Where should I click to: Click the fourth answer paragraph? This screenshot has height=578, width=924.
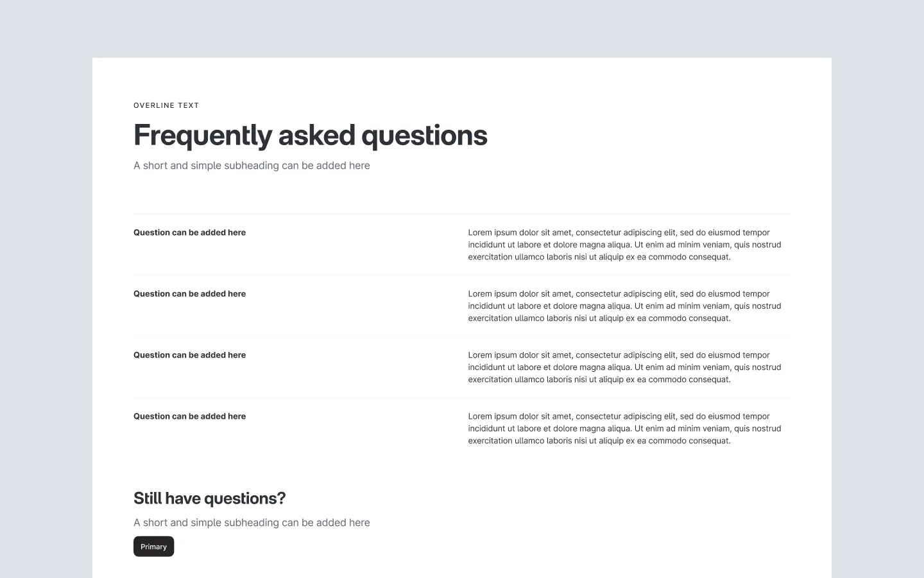(624, 428)
